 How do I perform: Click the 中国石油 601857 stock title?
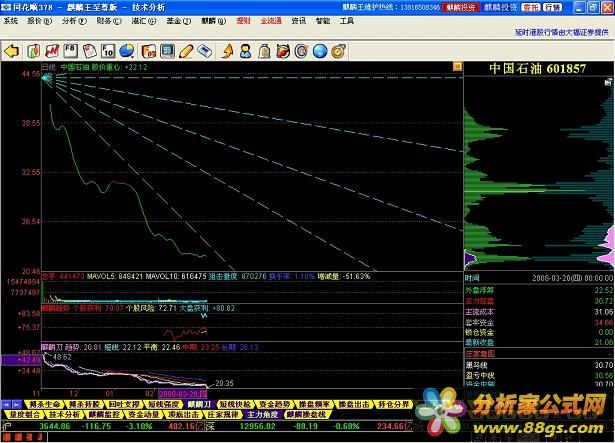(538, 69)
